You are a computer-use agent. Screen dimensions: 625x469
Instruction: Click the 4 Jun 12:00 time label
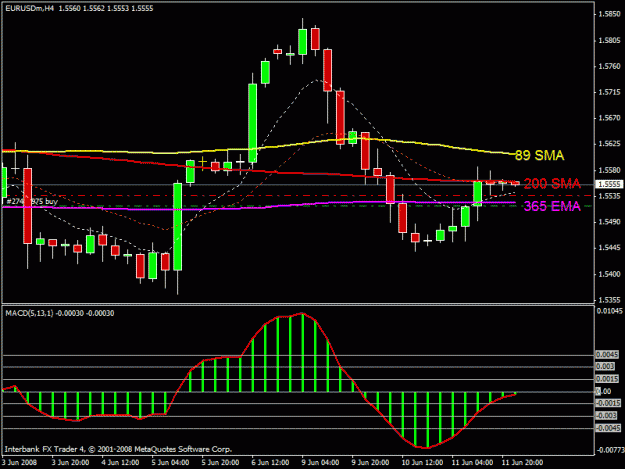point(120,462)
